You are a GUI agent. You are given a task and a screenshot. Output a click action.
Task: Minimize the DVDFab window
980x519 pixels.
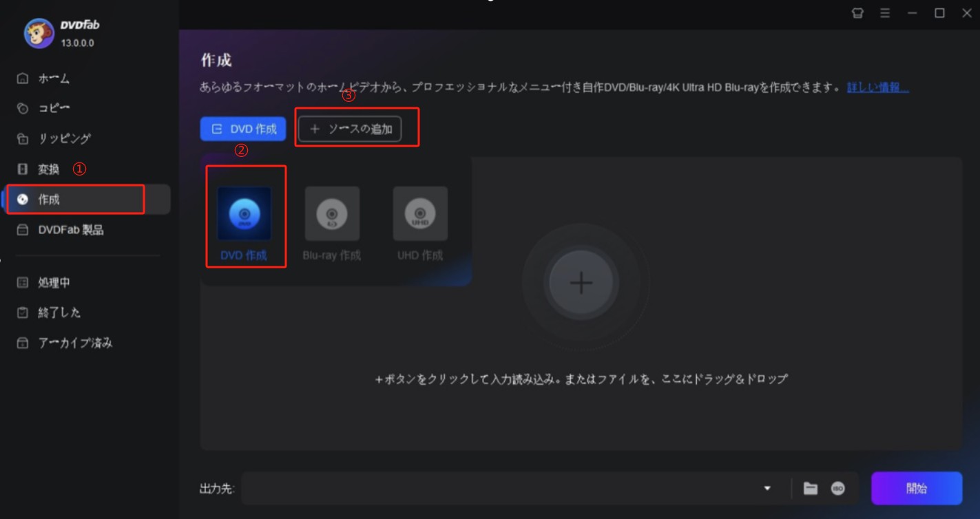pyautogui.click(x=913, y=13)
